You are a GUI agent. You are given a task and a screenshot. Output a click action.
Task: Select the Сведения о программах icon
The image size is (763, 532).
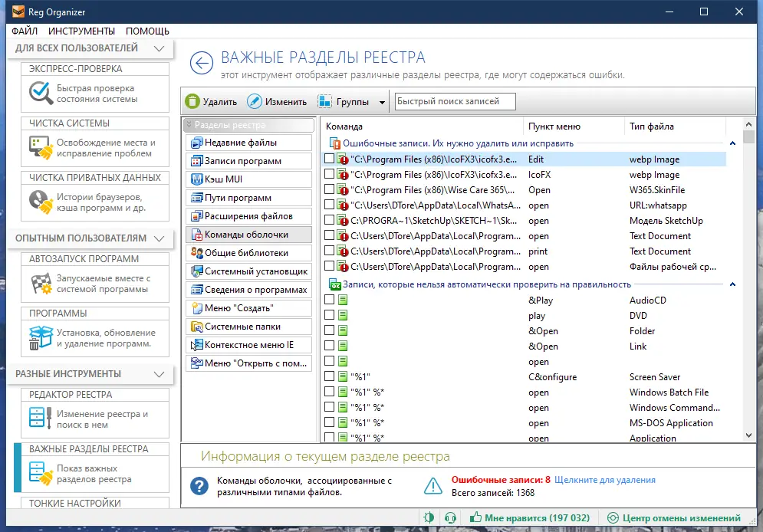click(x=196, y=290)
